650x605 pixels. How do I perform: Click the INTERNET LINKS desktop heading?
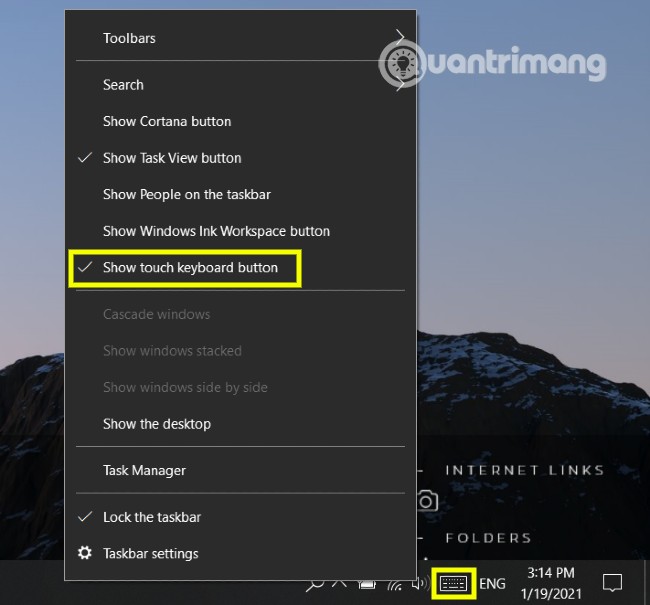[x=524, y=470]
